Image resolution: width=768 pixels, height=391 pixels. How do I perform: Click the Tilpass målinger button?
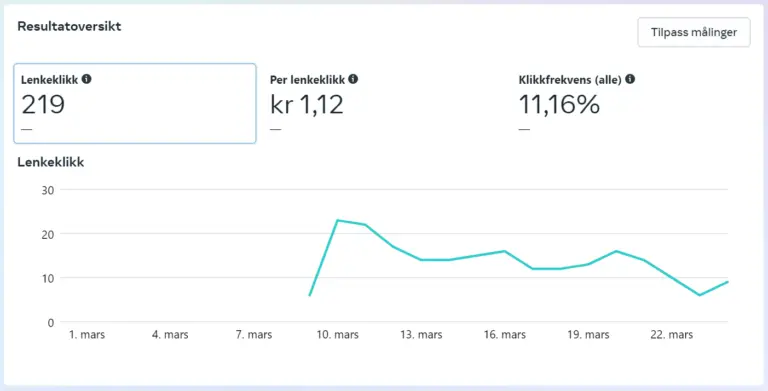click(694, 32)
